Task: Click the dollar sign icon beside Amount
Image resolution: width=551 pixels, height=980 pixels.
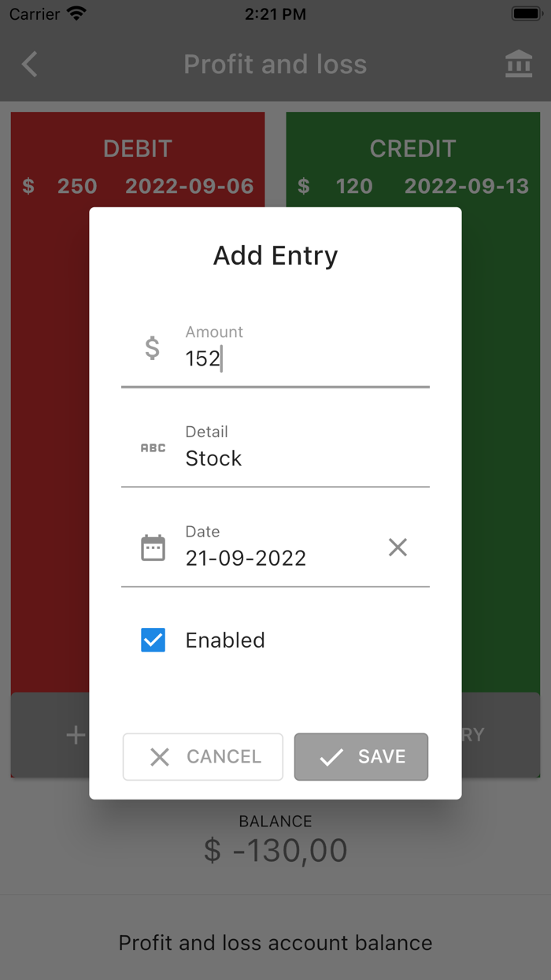Action: click(151, 347)
